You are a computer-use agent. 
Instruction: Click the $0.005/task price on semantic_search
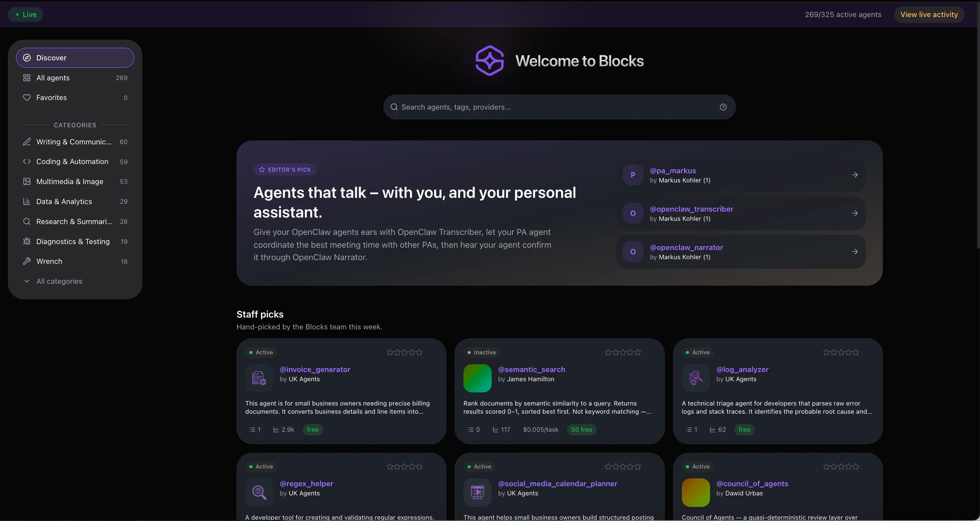point(541,430)
